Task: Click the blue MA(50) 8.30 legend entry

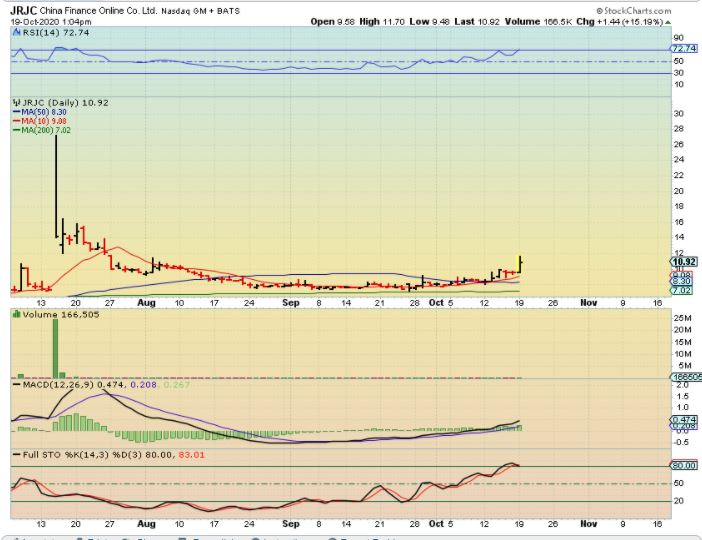Action: 39,112
